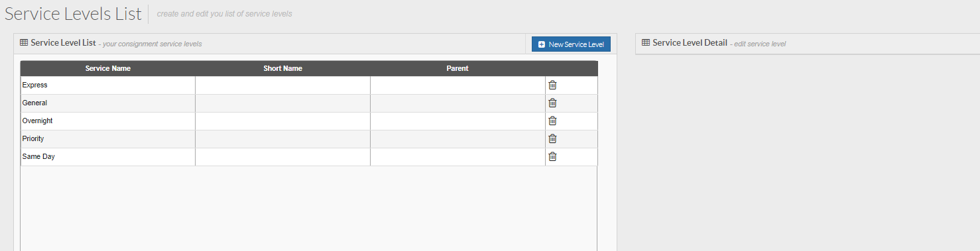Select the Overnight service name cell
This screenshot has width=980, height=251.
(108, 121)
